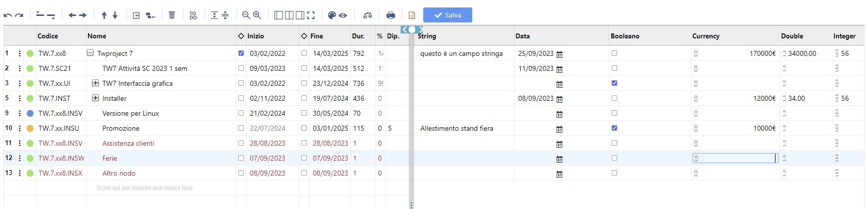Click the Salva button
The image size is (868, 209).
click(447, 15)
